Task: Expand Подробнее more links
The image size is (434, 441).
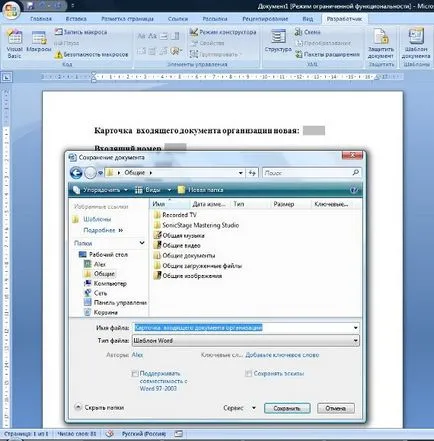Action: 103,230
